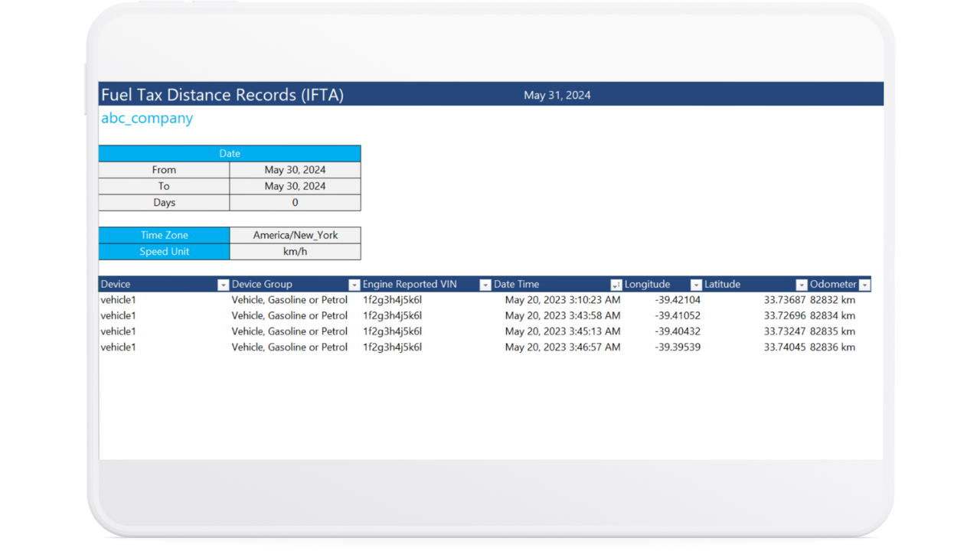The image size is (980, 551).
Task: Select latitude value 33.73687
Action: [785, 300]
